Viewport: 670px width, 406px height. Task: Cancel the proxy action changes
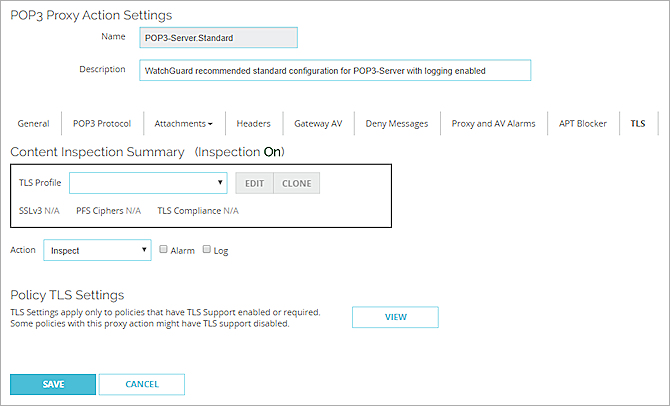142,384
